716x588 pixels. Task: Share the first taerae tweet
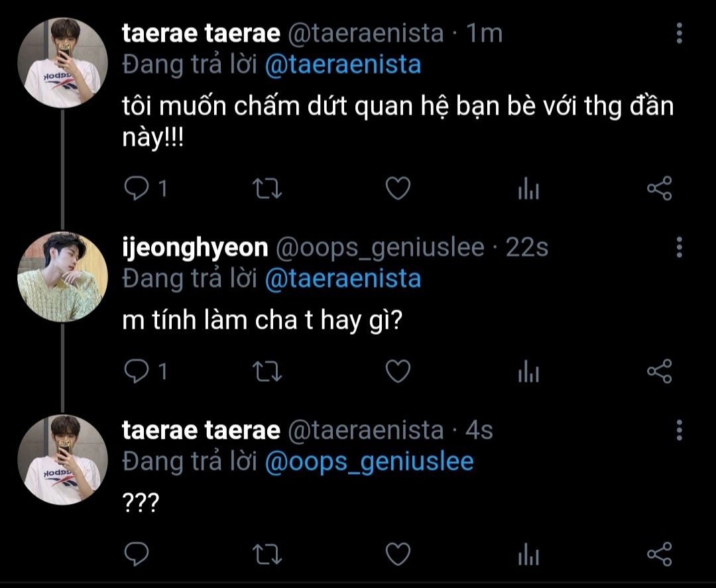point(659,190)
